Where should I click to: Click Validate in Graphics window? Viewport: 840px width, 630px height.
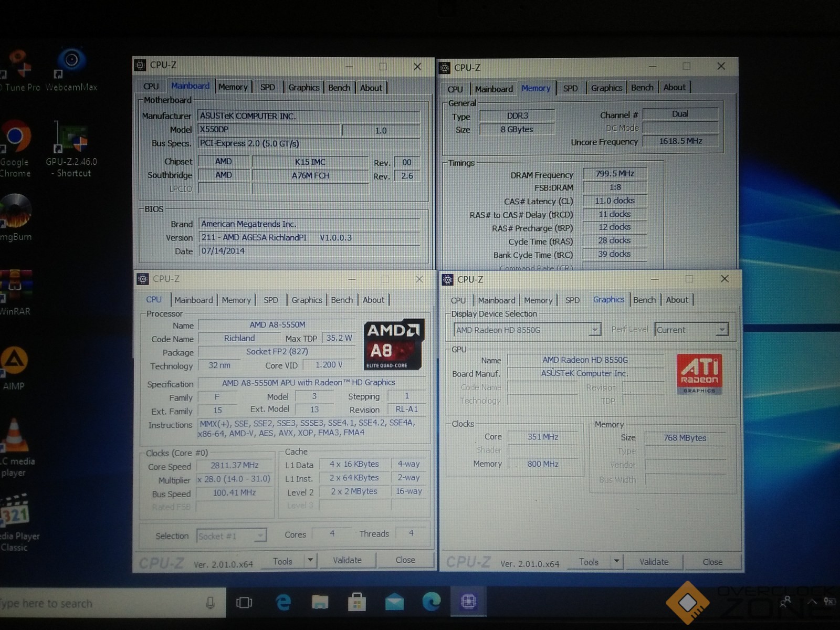(x=654, y=562)
